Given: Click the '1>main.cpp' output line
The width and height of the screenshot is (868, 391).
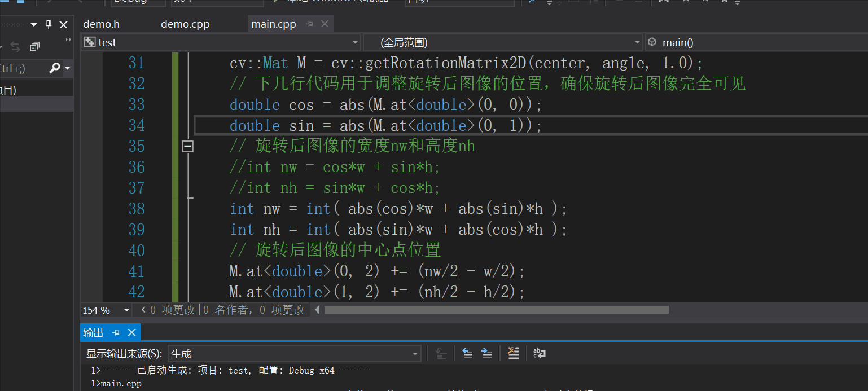Looking at the screenshot, I should [116, 384].
